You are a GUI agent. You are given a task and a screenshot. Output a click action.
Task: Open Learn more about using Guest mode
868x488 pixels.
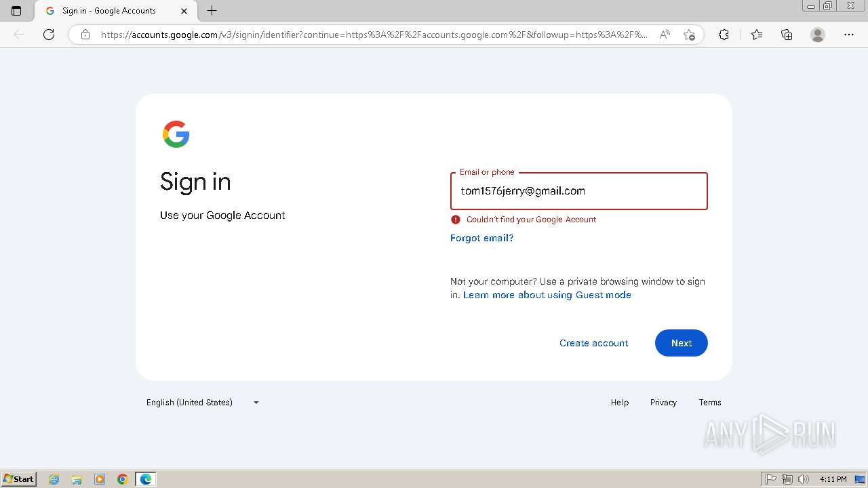pos(547,295)
